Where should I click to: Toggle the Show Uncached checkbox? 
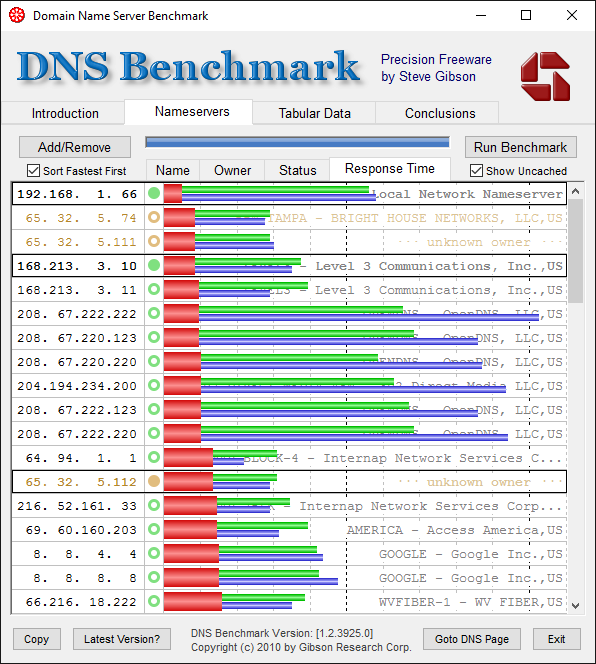tap(476, 171)
